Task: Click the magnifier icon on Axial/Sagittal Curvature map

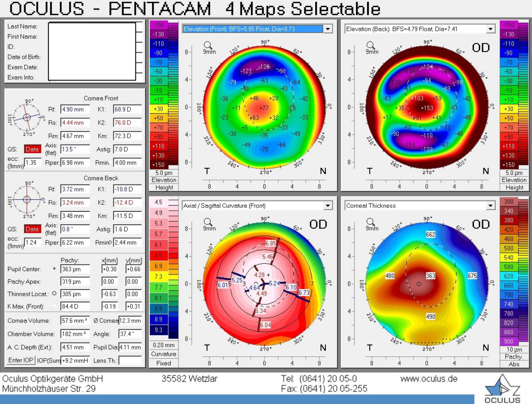Action: 208,222
